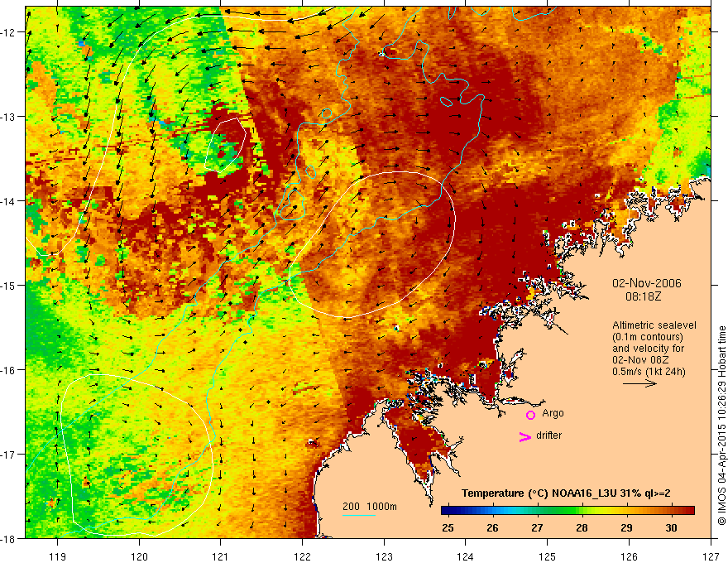This screenshot has height=563, width=728.
Task: Click the '02-Nov 08Z' caption line
Action: coord(640,360)
